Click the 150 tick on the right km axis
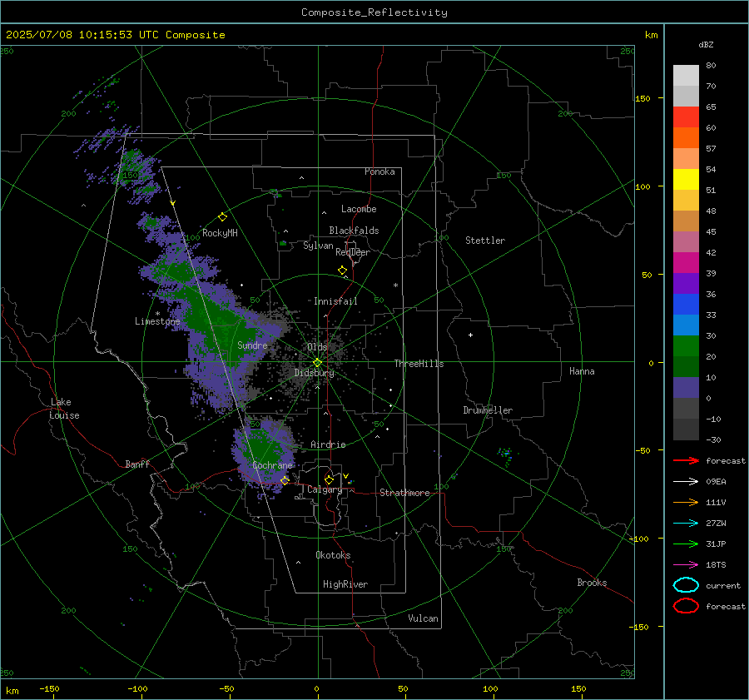Screen dimensions: 749x700 coord(642,98)
